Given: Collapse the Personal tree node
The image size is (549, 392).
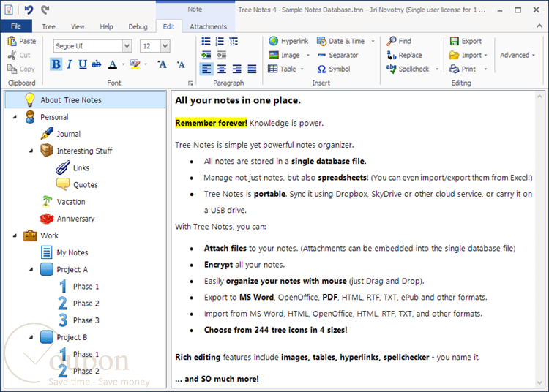Looking at the screenshot, I should coord(15,117).
